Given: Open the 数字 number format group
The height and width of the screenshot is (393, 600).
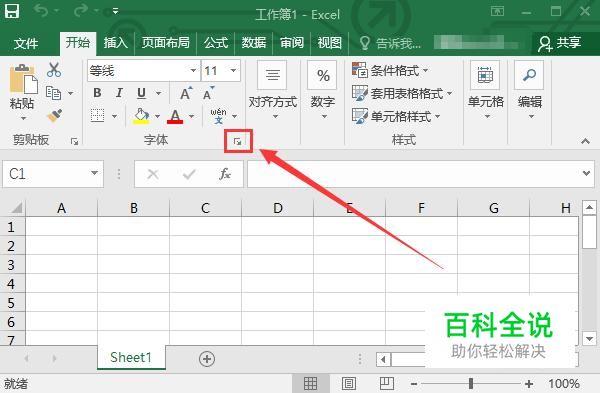Looking at the screenshot, I should point(323,90).
